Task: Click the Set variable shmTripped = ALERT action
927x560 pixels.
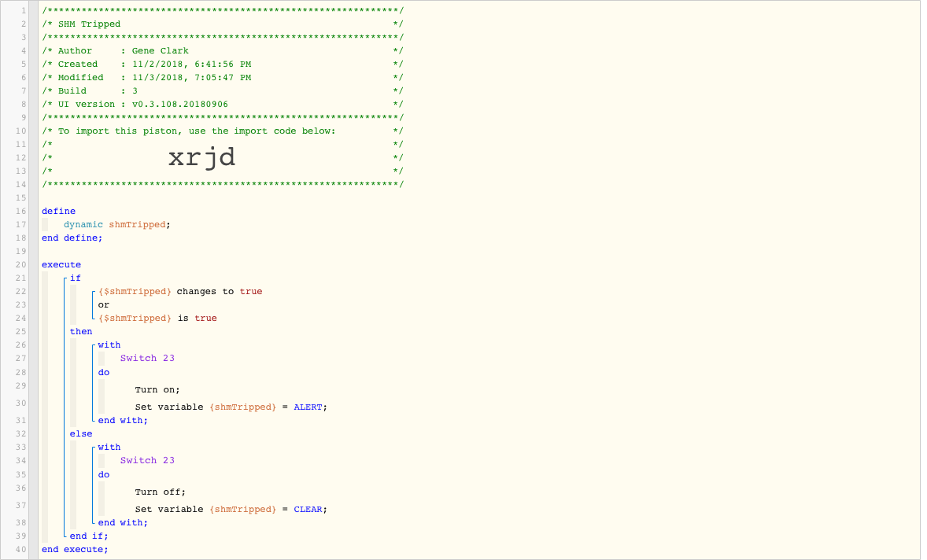Action: (231, 407)
